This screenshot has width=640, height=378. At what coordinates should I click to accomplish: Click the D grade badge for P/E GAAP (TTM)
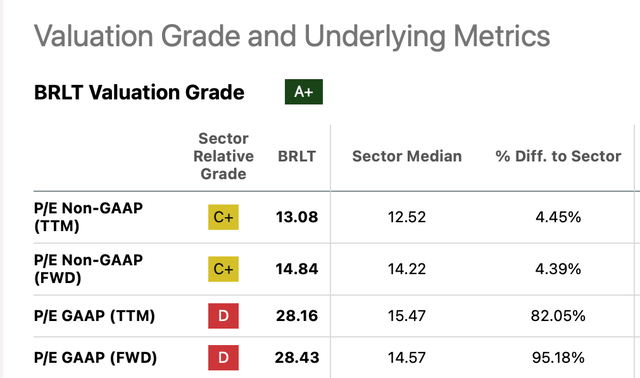click(223, 316)
